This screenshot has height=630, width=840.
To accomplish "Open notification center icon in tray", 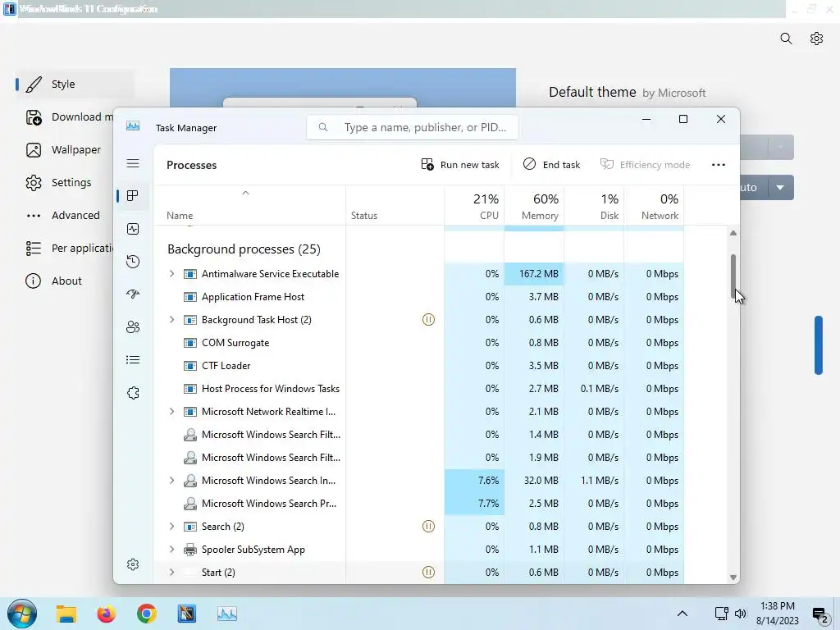I will click(820, 615).
